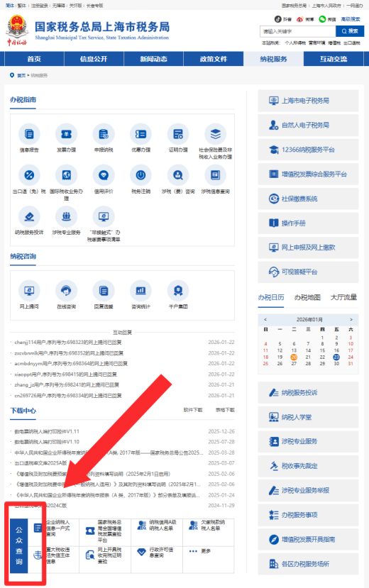Viewport: 369px width, 588px height.
Task: Open 纳税服务投诉 icon in 办税指南 grid
Action: pyautogui.click(x=29, y=216)
